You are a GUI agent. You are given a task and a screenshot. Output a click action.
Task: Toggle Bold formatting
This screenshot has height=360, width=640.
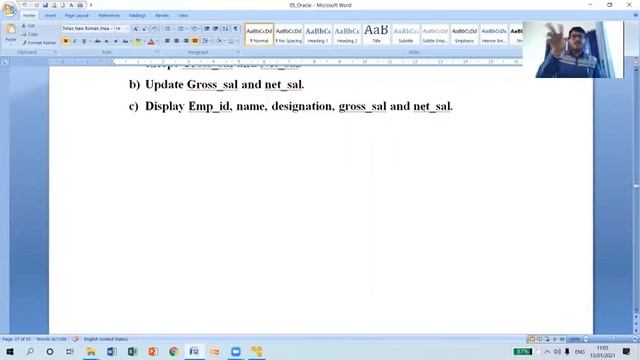click(x=66, y=41)
